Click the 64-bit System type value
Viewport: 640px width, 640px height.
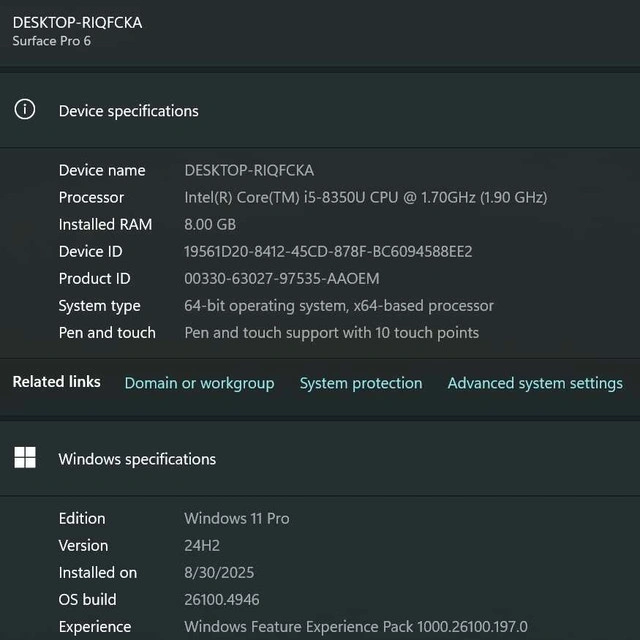[339, 305]
